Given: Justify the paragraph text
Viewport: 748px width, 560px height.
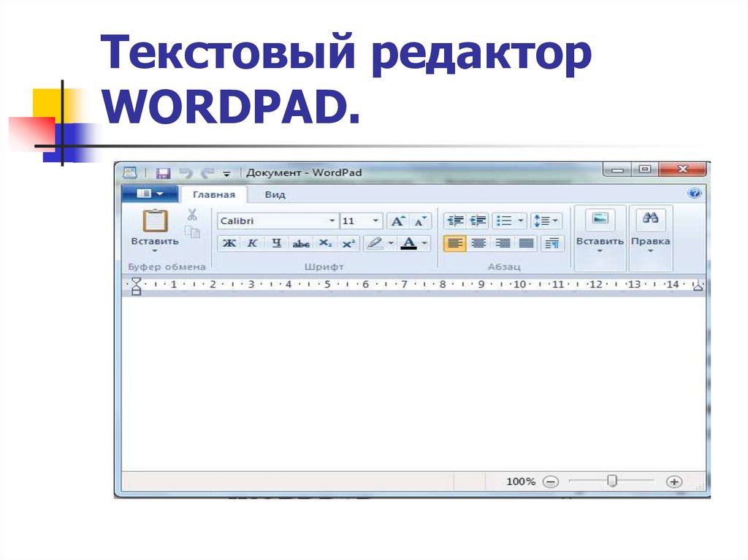Looking at the screenshot, I should [526, 244].
